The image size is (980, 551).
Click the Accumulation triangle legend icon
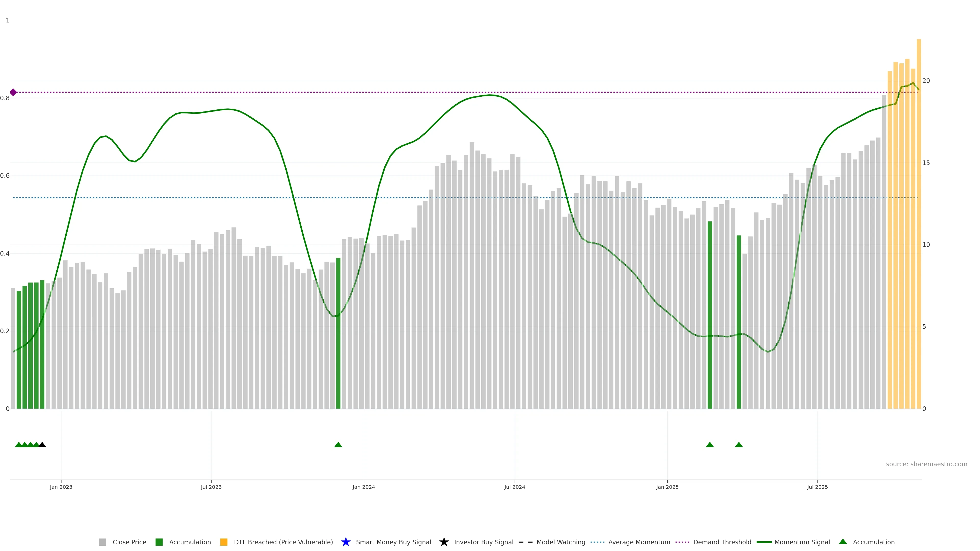pyautogui.click(x=843, y=542)
